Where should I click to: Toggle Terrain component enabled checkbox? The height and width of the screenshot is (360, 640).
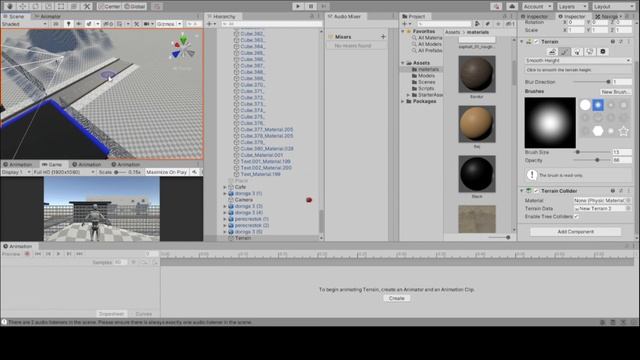536,42
